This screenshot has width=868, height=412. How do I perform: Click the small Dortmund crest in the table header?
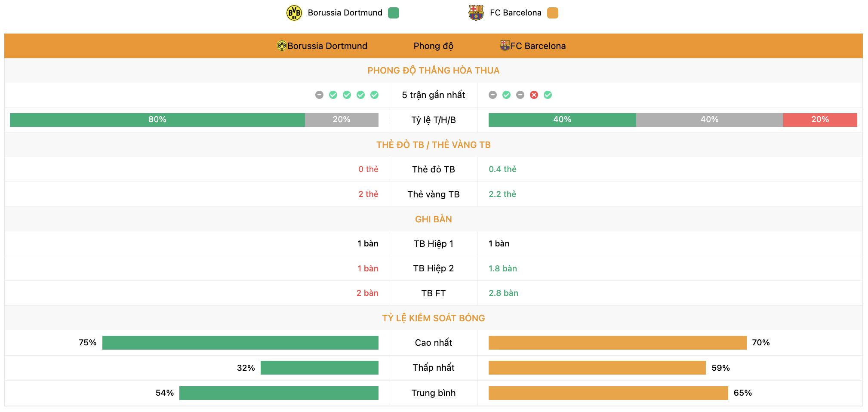[282, 46]
